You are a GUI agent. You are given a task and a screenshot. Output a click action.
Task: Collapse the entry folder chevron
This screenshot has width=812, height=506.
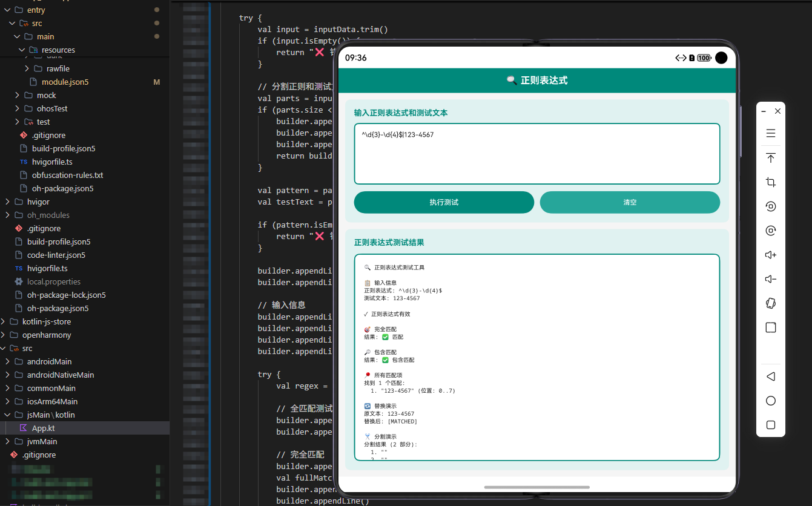7,10
